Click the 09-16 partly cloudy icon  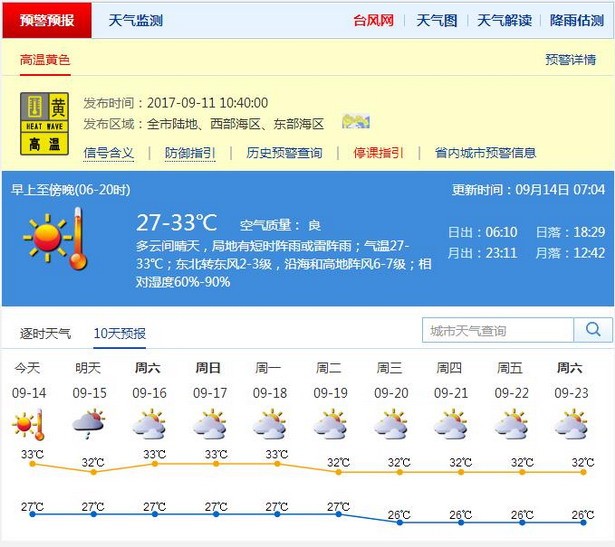pos(149,426)
